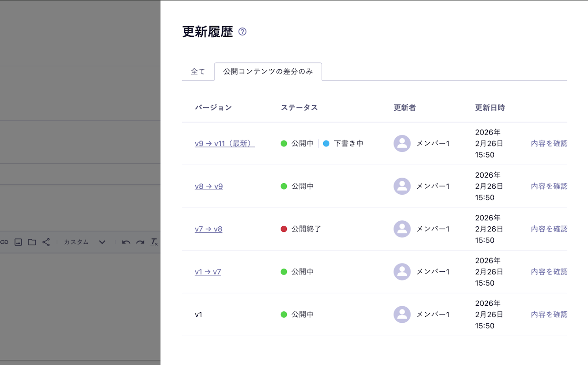Click 内容を確認 on the v1 row
Screen dimensions: 588x365
[x=549, y=314]
